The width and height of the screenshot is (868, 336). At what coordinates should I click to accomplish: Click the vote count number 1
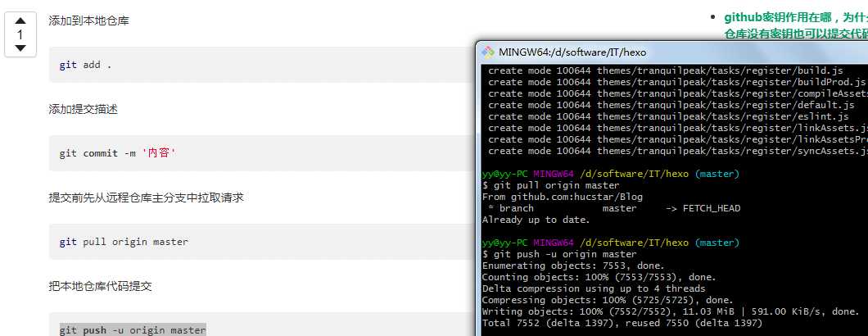20,35
